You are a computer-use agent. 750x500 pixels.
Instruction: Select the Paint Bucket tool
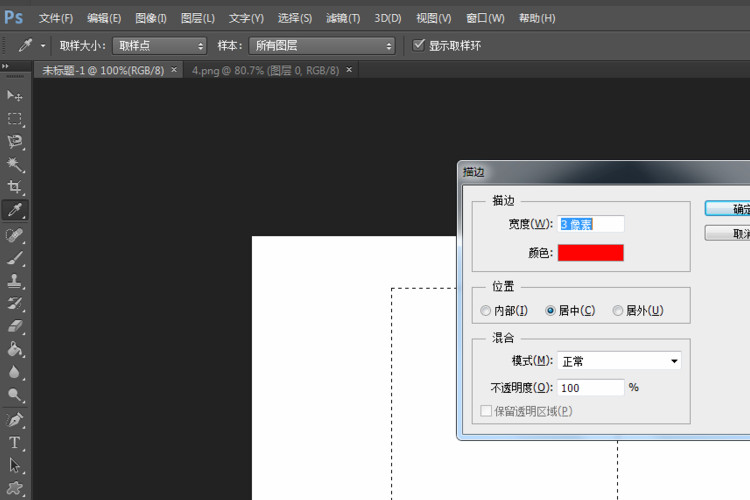pyautogui.click(x=15, y=349)
